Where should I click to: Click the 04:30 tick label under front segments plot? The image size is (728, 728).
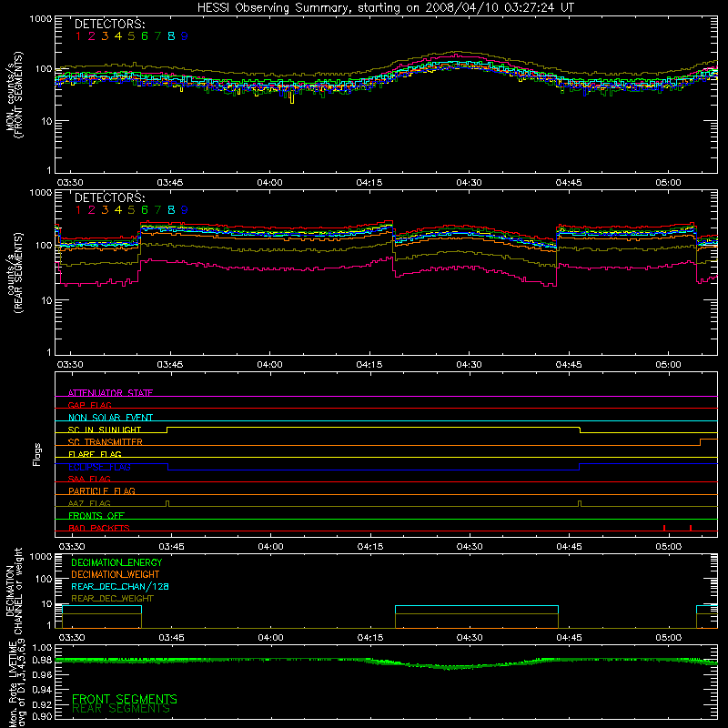coord(469,183)
